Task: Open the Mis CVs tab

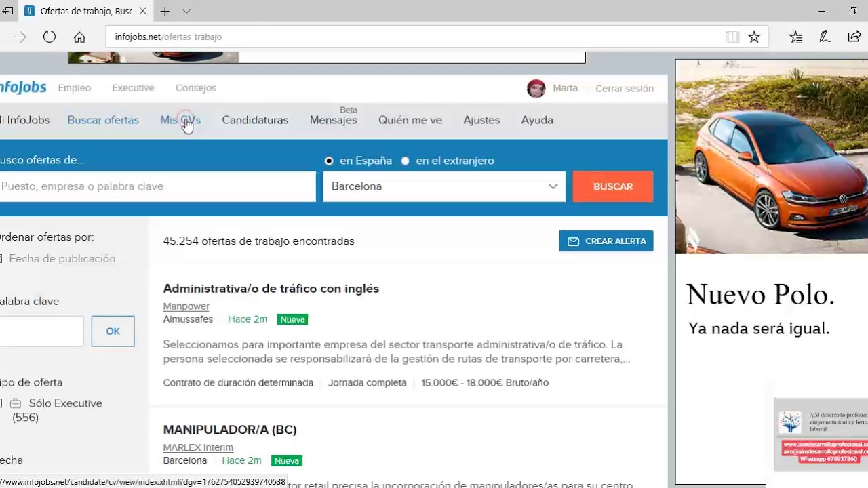Action: pyautogui.click(x=180, y=120)
